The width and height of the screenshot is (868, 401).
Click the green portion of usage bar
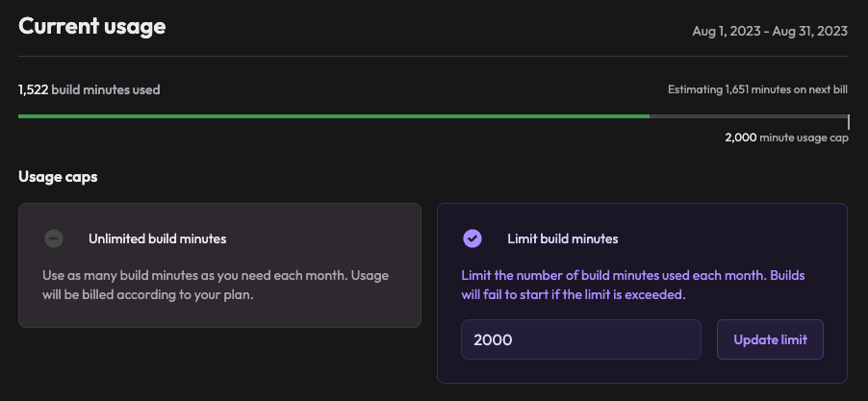point(333,116)
